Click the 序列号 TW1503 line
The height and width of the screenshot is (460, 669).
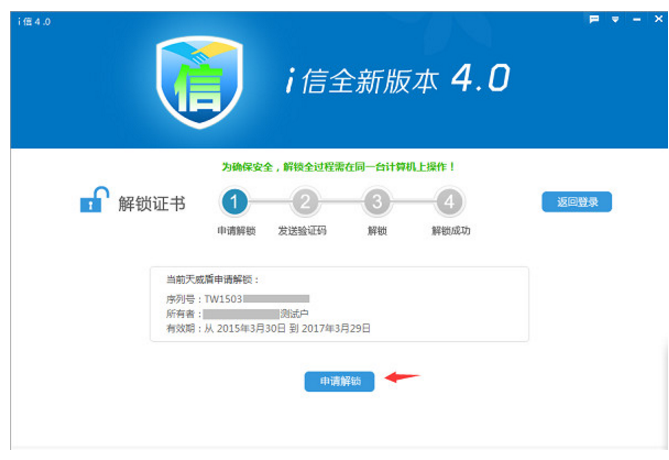click(x=238, y=299)
